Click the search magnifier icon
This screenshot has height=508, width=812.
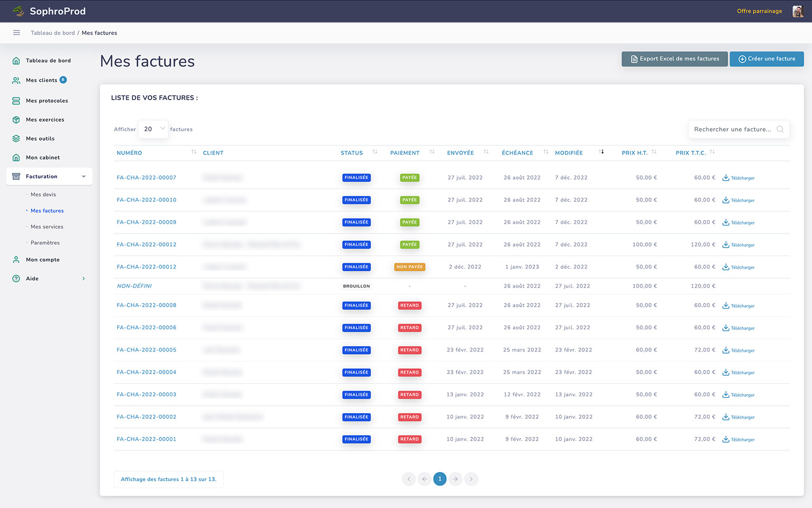pyautogui.click(x=780, y=129)
